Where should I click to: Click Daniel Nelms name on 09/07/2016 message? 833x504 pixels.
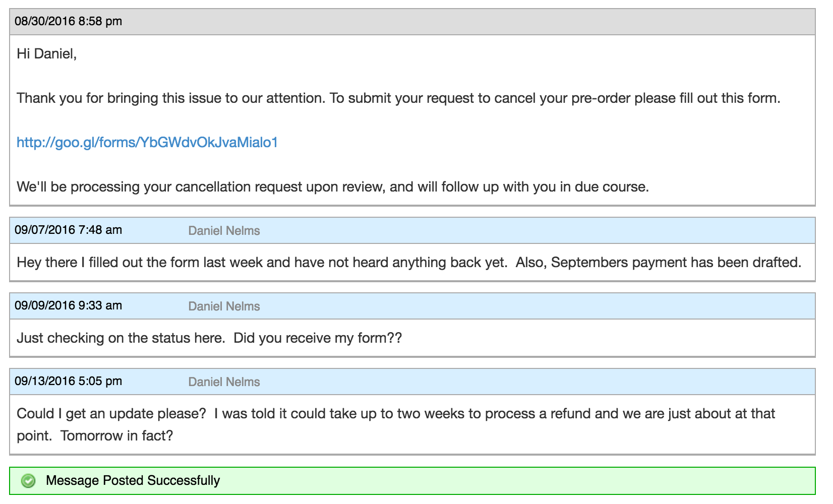(x=224, y=231)
